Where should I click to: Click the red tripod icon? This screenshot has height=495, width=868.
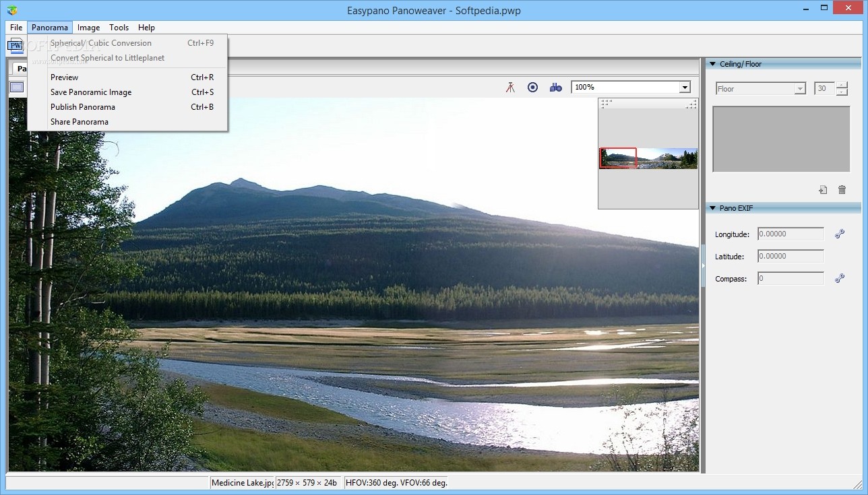[510, 87]
